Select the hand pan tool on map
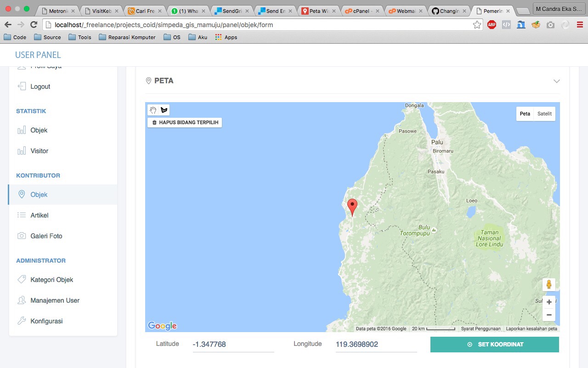This screenshot has height=368, width=588. (x=153, y=110)
